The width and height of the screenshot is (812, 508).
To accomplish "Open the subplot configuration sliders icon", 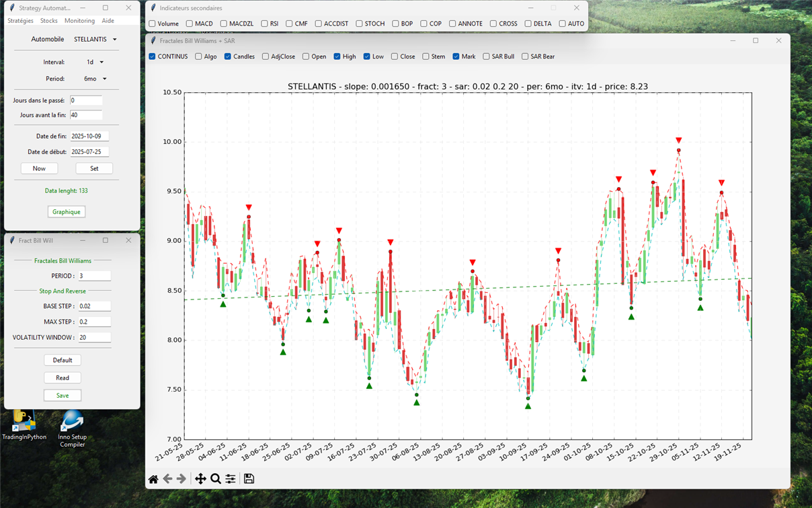I will point(231,479).
